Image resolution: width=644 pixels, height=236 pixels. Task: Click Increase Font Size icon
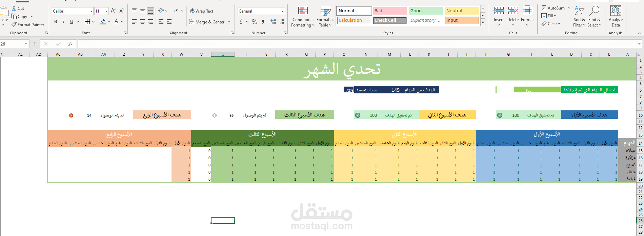pos(114,11)
